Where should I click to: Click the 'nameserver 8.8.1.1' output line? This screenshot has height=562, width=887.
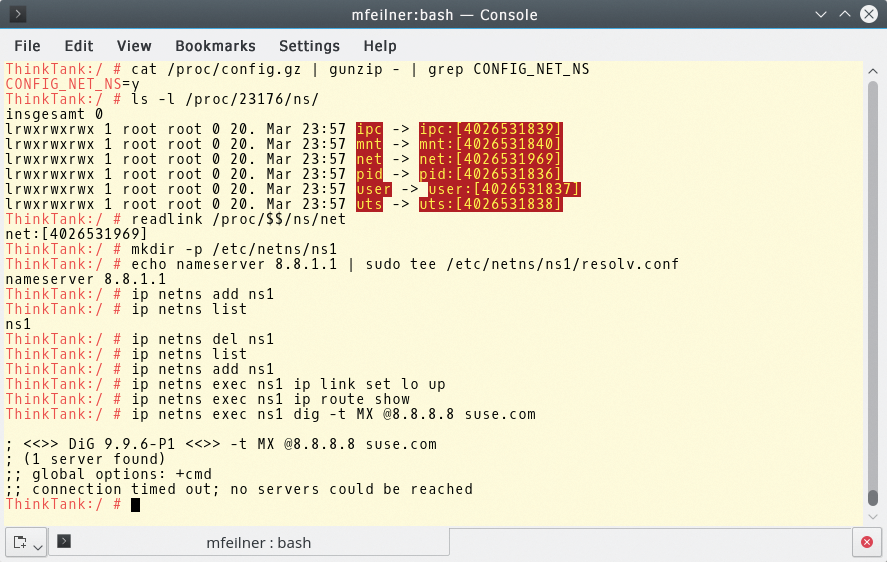pyautogui.click(x=85, y=279)
